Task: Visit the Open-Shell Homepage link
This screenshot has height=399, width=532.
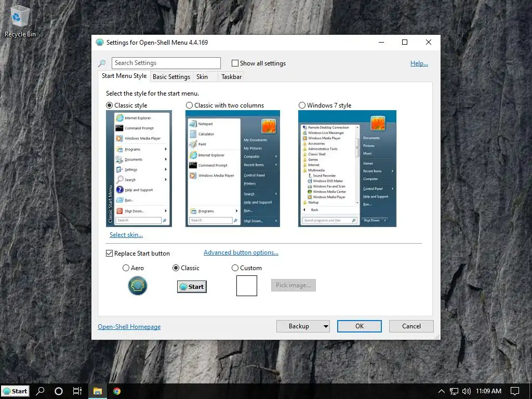Action: point(129,327)
